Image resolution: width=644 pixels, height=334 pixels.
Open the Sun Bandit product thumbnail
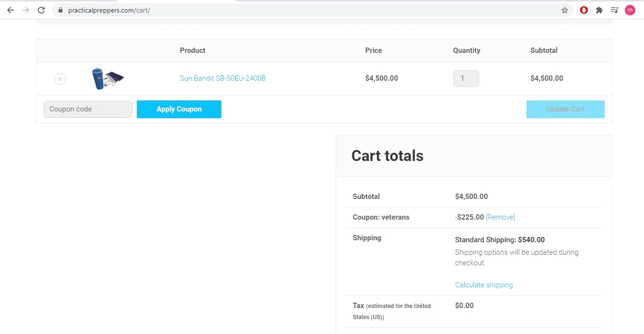click(x=108, y=78)
